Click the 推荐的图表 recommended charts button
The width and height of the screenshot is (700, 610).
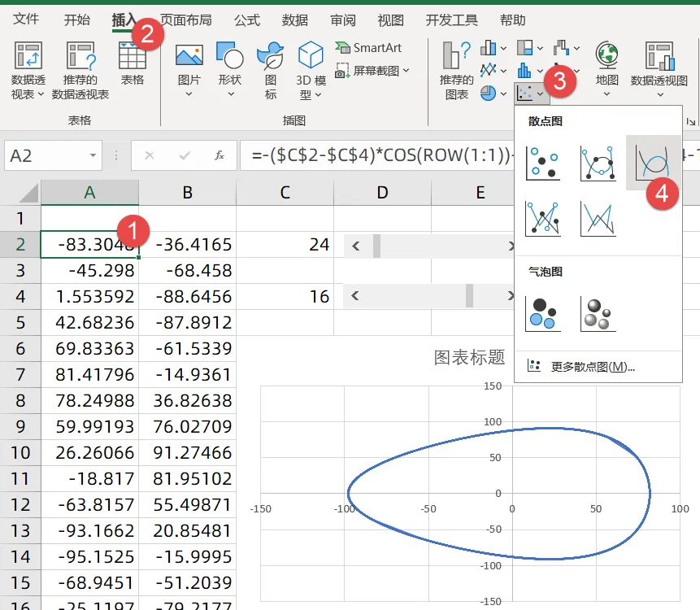pyautogui.click(x=456, y=71)
